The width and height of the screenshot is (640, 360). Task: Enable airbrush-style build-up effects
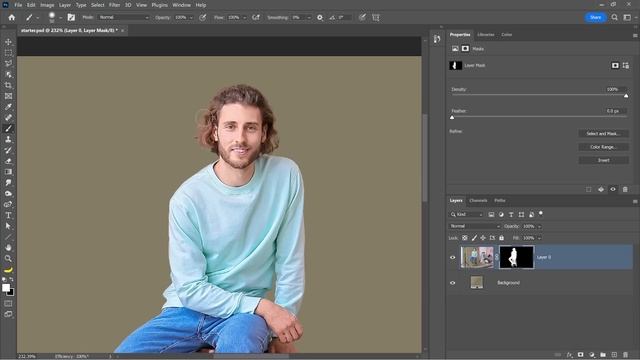click(x=256, y=18)
